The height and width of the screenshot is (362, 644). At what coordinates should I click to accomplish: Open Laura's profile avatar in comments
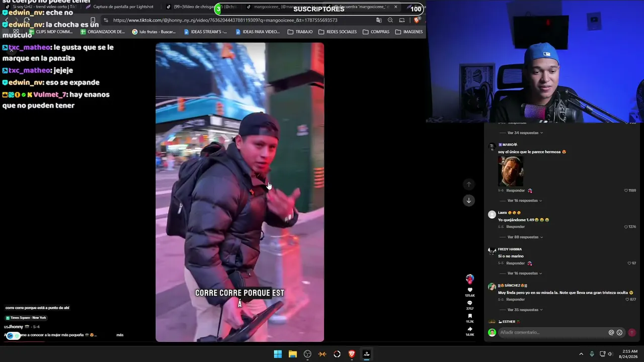[x=492, y=215]
